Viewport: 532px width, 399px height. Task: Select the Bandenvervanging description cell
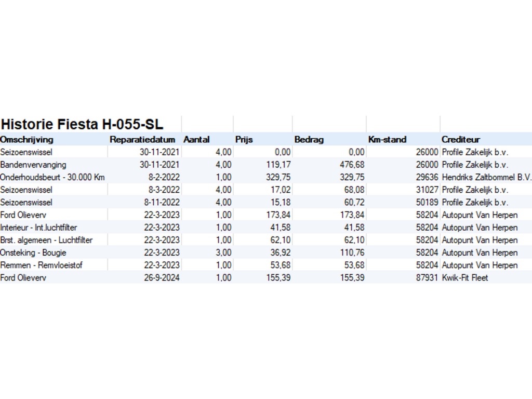point(33,165)
